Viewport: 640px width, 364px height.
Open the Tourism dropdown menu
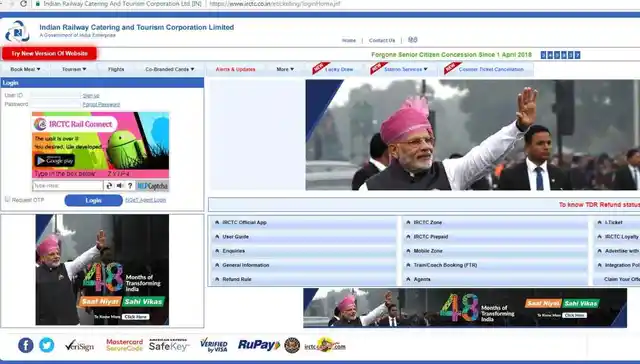74,69
